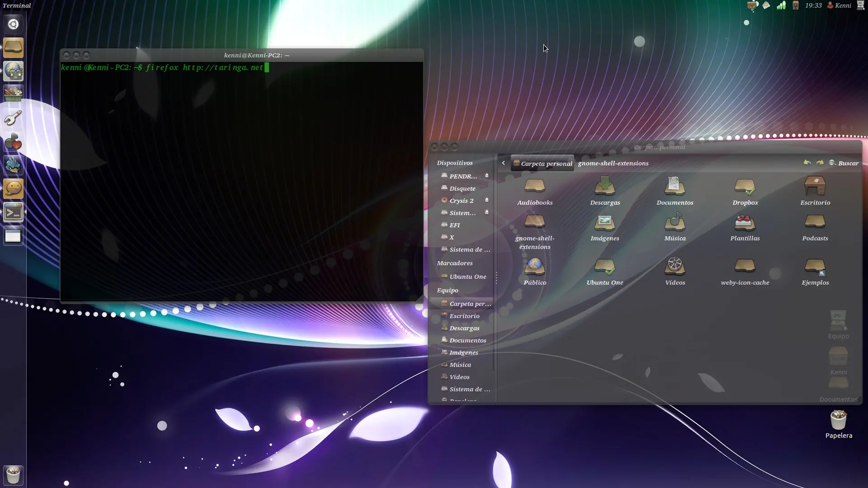868x488 pixels.
Task: Launch the web browser from the dock
Action: pyautogui.click(x=13, y=71)
